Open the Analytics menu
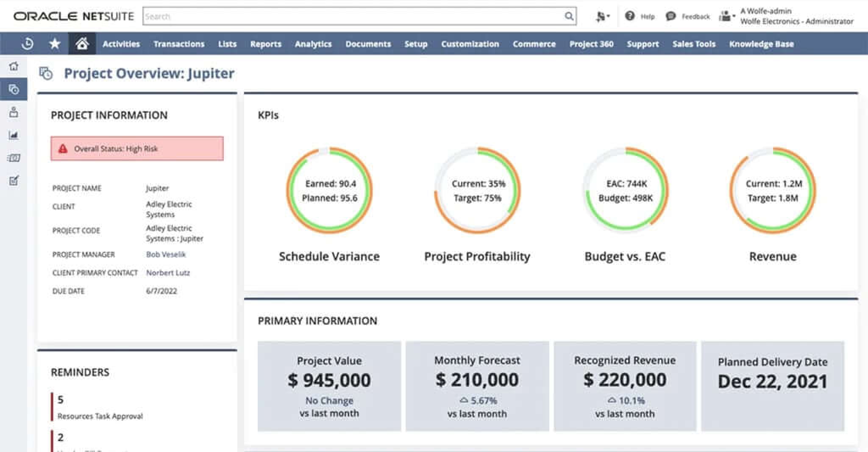The image size is (868, 452). (313, 44)
